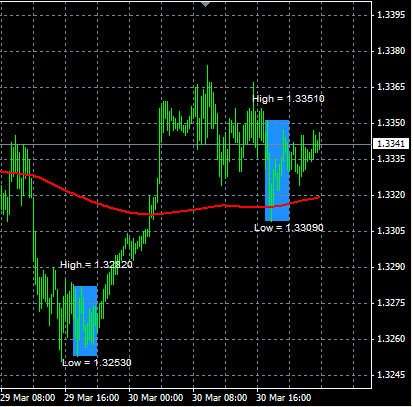This screenshot has height=407, width=413.
Task: Click the 'Low = 1.33090' text label
Action: (289, 228)
